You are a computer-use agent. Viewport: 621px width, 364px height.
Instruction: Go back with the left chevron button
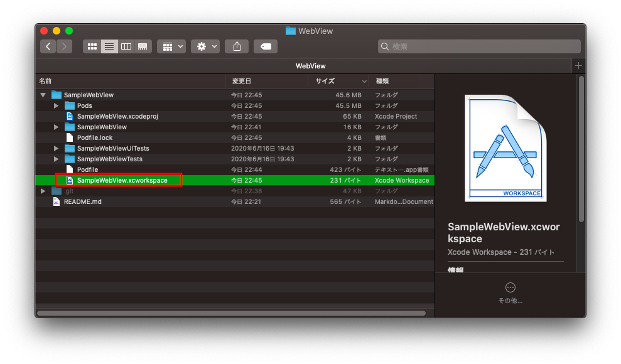pyautogui.click(x=48, y=46)
